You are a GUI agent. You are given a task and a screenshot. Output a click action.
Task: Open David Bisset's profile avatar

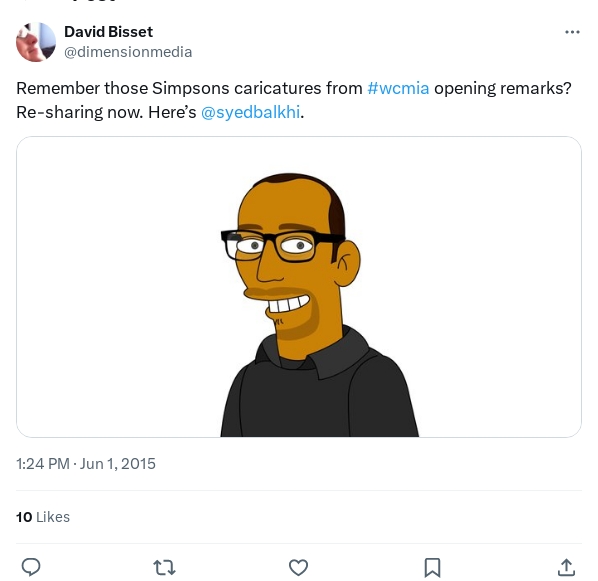click(x=36, y=42)
